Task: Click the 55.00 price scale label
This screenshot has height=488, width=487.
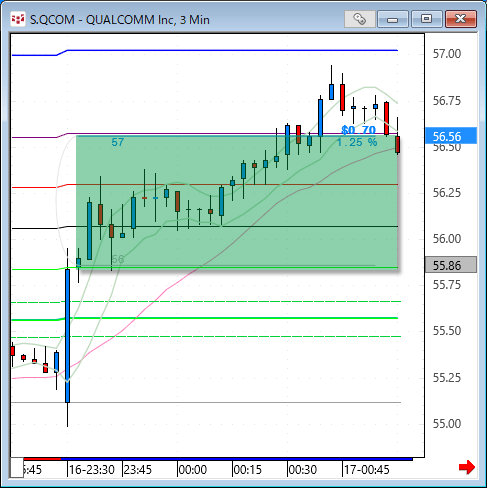Action: pyautogui.click(x=447, y=424)
